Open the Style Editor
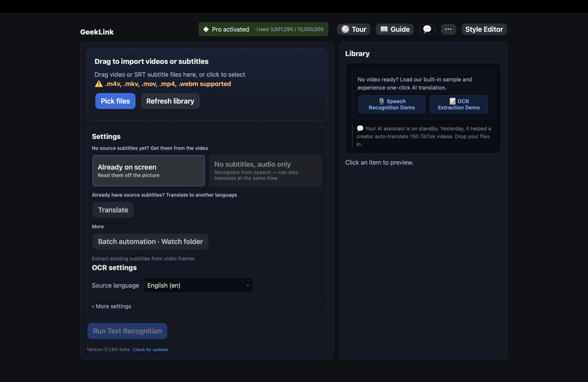Viewport: 588px width, 382px height. click(x=484, y=29)
